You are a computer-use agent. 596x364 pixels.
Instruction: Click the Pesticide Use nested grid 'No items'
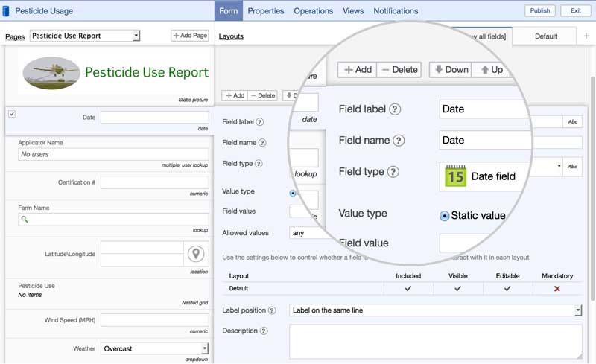tap(30, 295)
